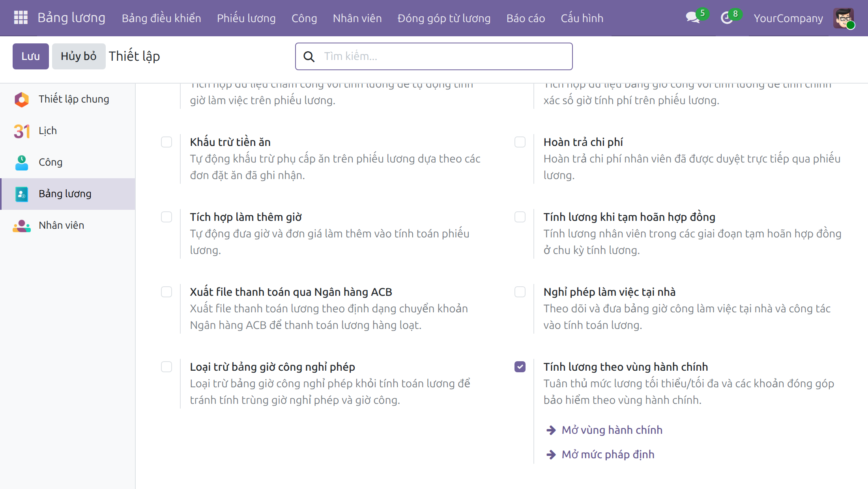This screenshot has height=489, width=868.
Task: Click the Lưu save button
Action: (31, 56)
